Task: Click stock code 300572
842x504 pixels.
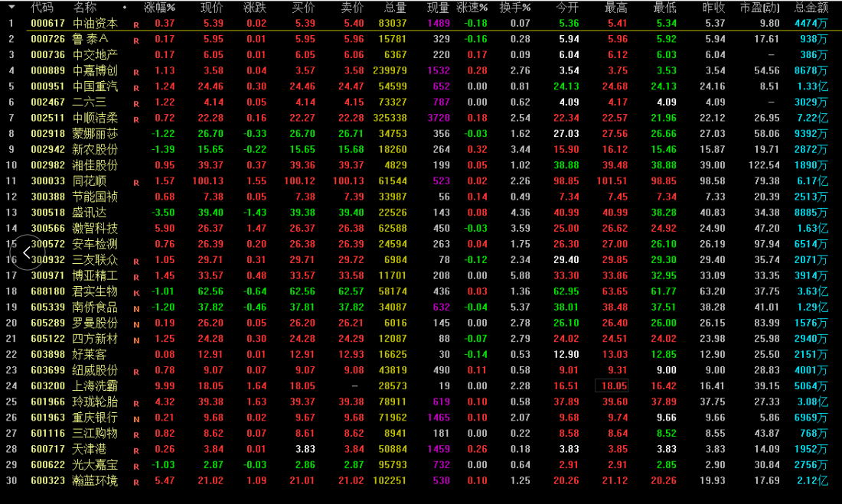Action: point(47,244)
